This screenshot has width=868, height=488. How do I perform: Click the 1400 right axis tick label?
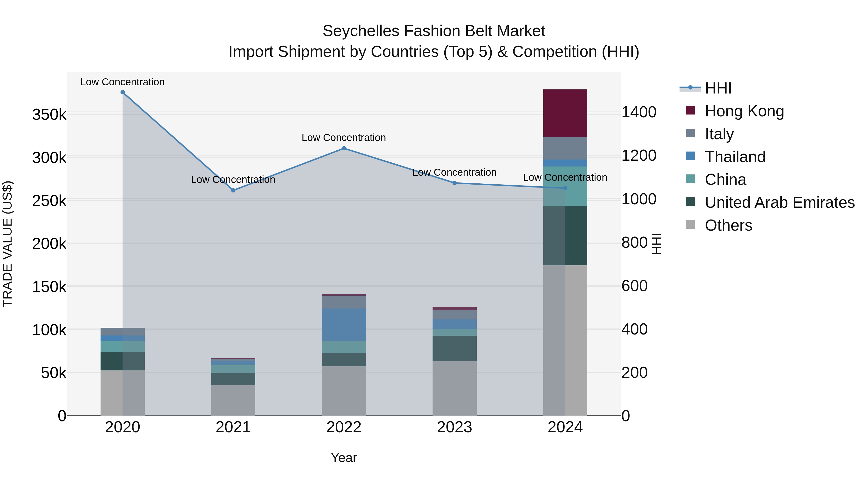(639, 112)
